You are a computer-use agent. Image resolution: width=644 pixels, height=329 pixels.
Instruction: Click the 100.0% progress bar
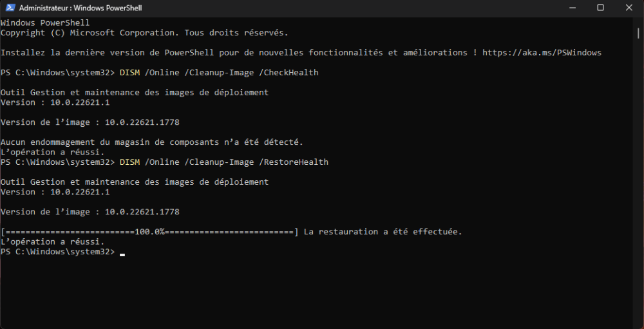[x=149, y=232]
